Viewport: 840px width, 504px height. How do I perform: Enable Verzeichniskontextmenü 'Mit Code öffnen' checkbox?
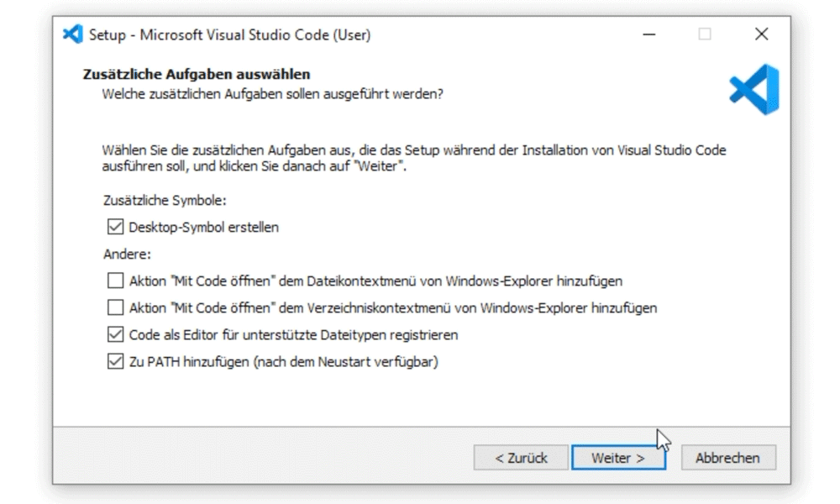(x=115, y=307)
